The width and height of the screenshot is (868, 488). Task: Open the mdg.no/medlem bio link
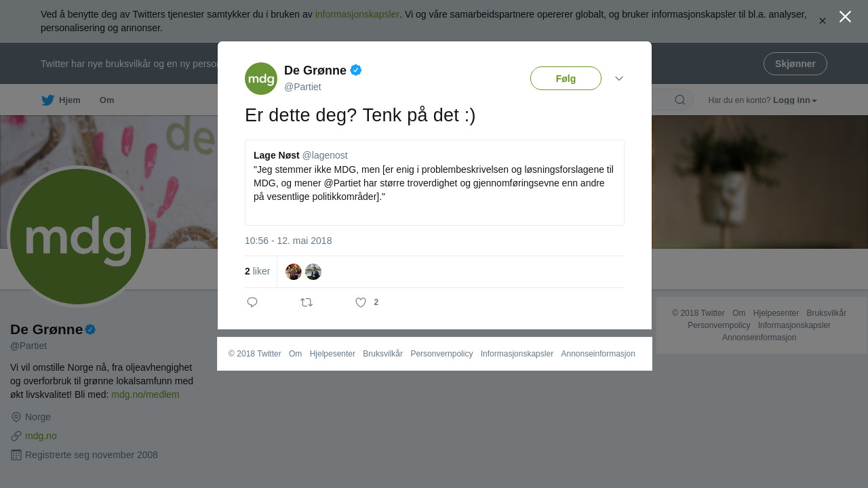point(145,394)
